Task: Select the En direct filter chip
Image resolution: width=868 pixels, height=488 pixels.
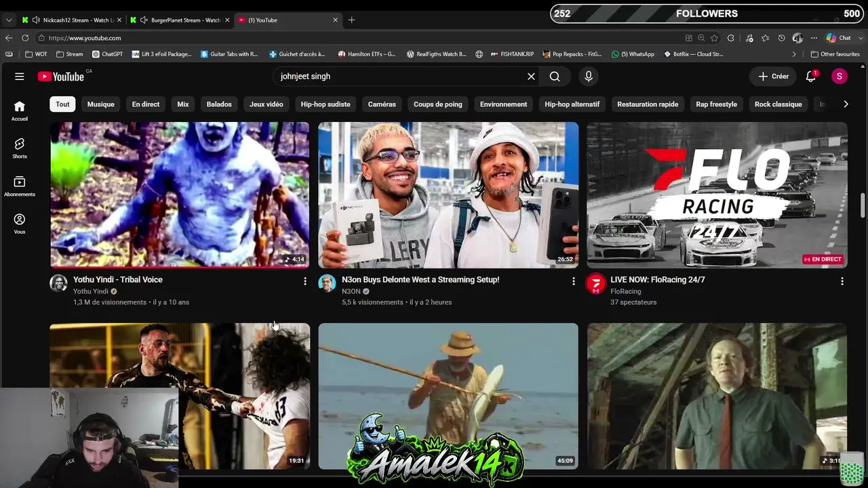Action: coord(146,104)
